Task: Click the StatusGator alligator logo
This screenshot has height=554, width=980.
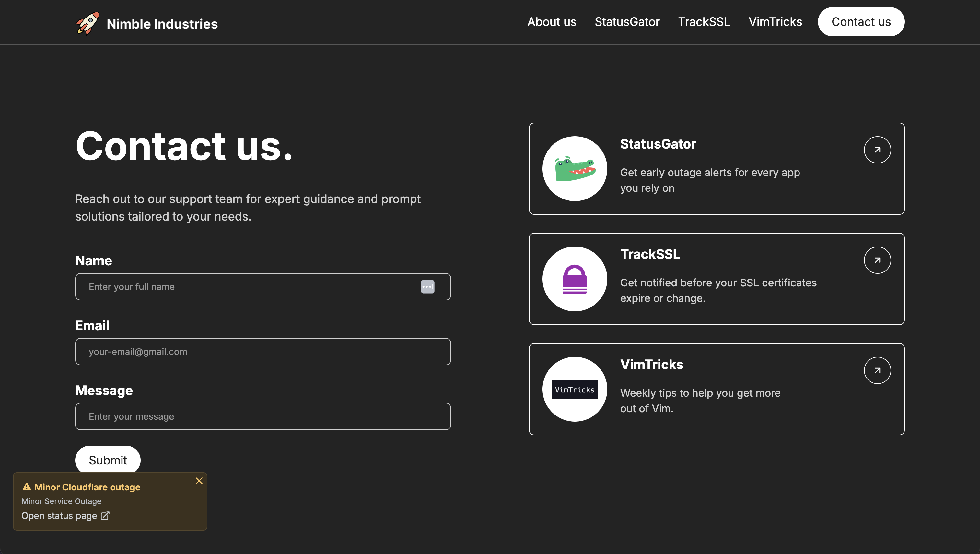Action: (575, 169)
